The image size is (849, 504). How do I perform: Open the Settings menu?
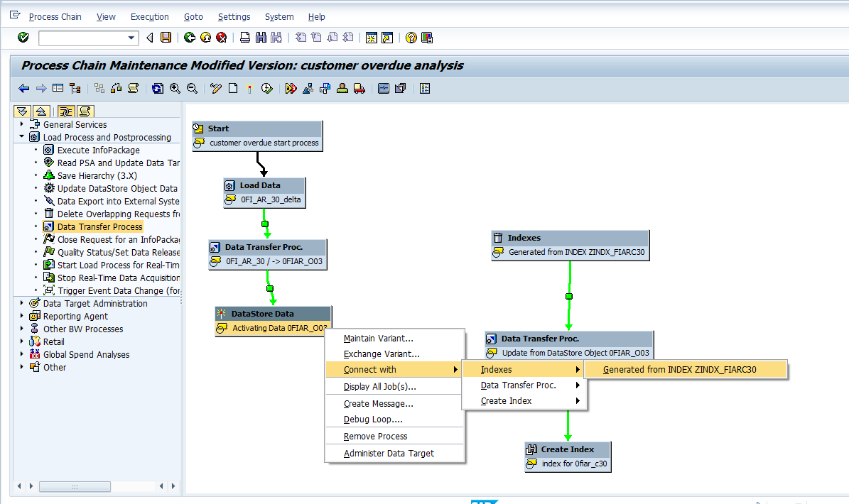click(x=234, y=16)
